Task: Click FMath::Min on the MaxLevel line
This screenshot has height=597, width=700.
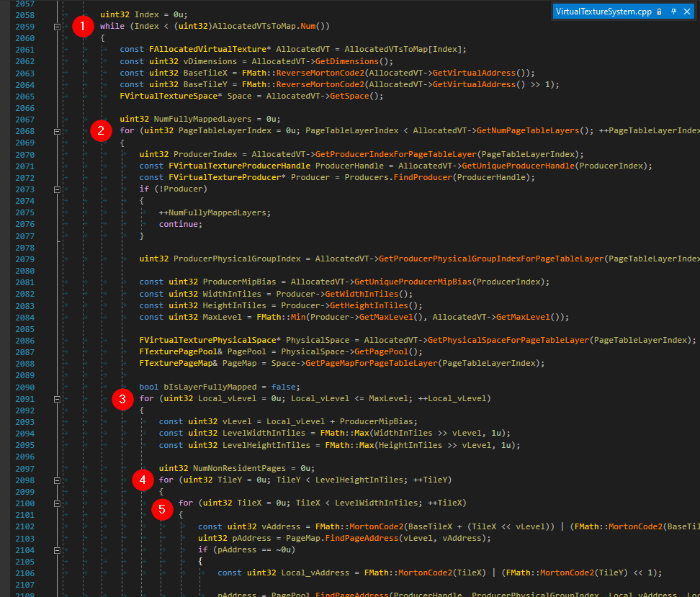Action: pyautogui.click(x=281, y=318)
